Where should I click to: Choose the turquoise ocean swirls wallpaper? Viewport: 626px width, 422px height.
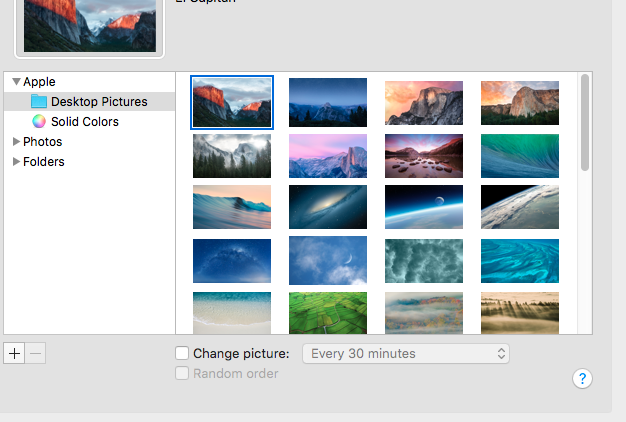[520, 261]
